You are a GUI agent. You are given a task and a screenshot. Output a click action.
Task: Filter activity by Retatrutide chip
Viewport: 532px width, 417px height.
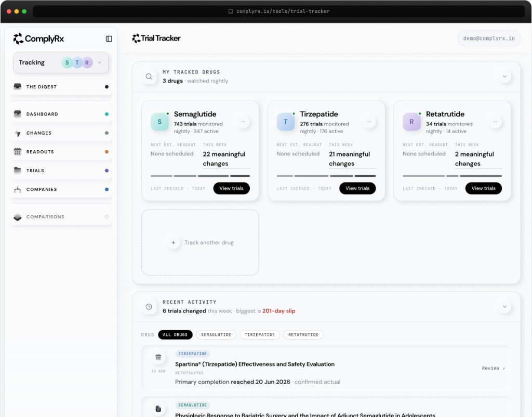click(x=303, y=335)
